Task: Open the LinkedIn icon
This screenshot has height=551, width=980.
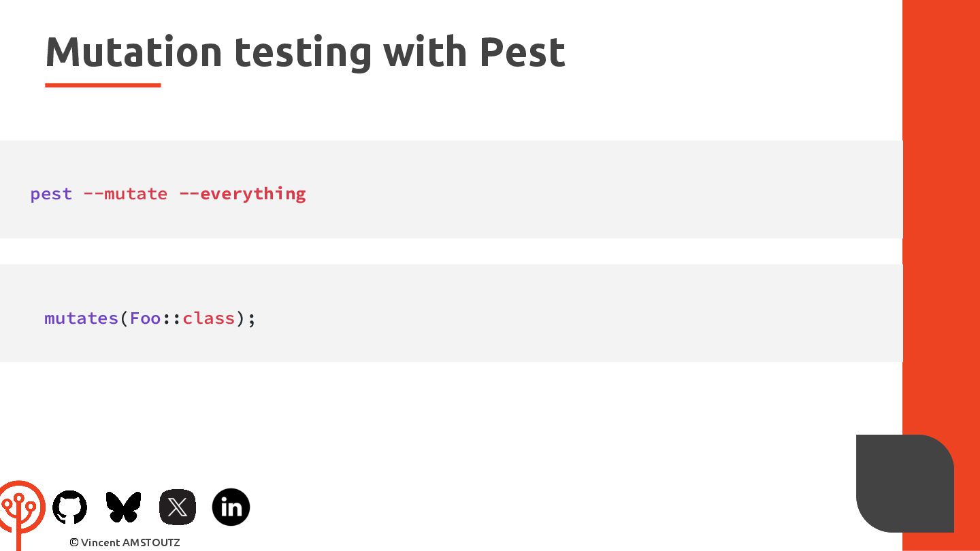Action: coord(231,507)
